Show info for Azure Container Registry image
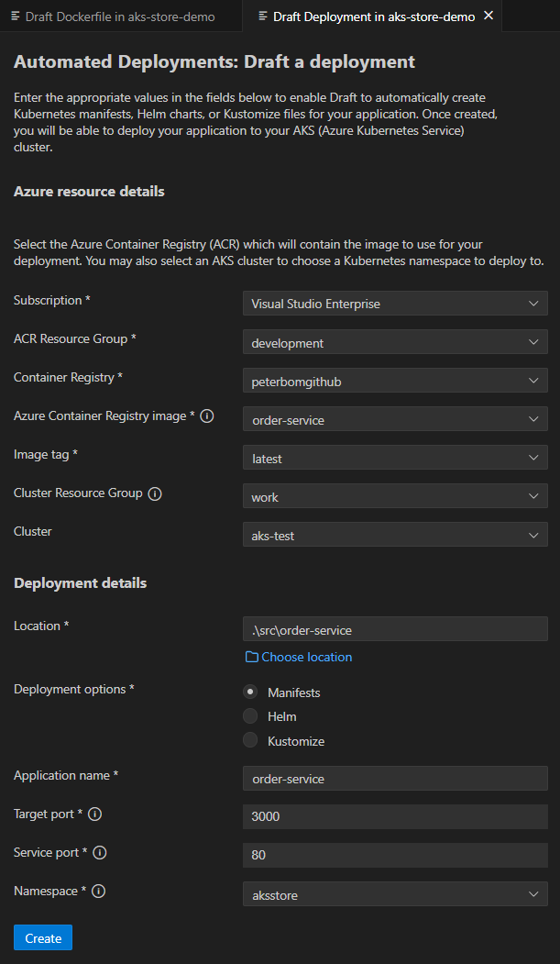The width and height of the screenshot is (560, 964). tap(207, 416)
